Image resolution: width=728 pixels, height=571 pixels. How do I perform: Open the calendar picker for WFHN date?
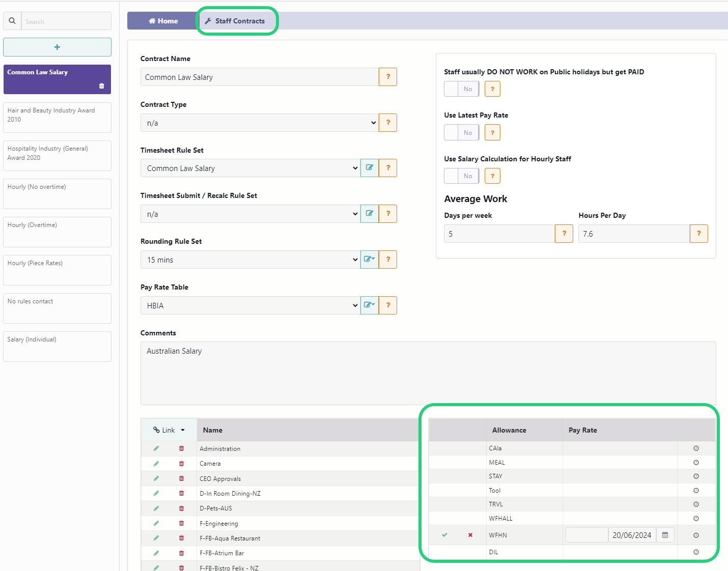click(665, 535)
